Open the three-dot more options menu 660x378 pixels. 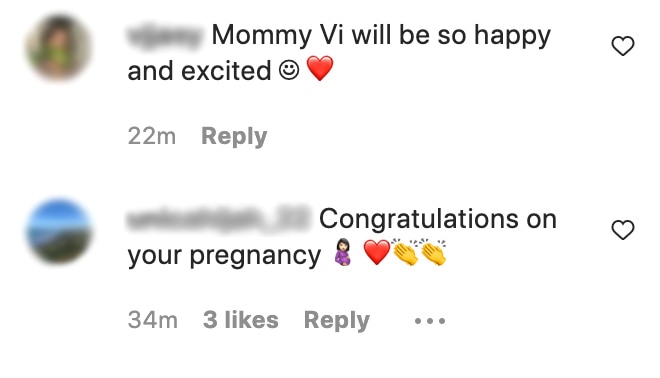coord(429,321)
